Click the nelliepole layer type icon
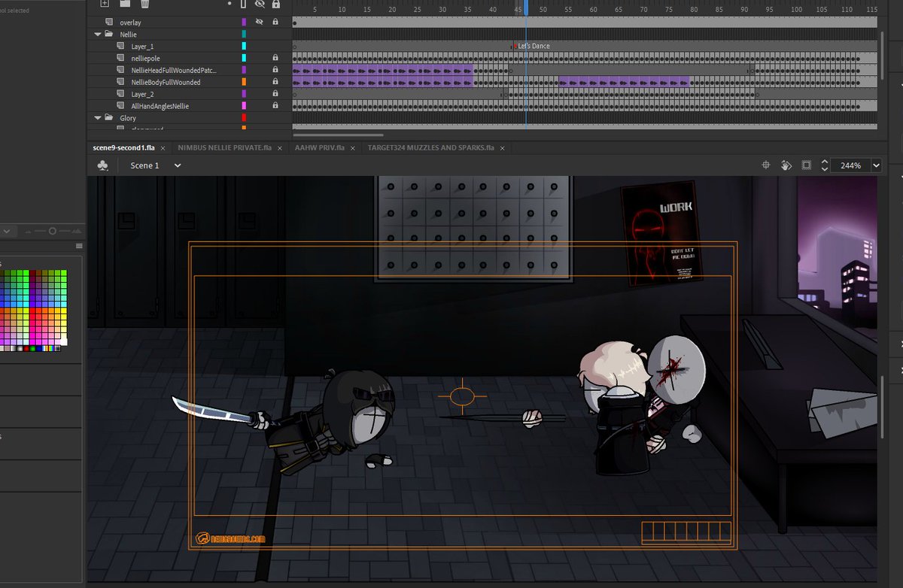The image size is (903, 588). click(x=120, y=58)
